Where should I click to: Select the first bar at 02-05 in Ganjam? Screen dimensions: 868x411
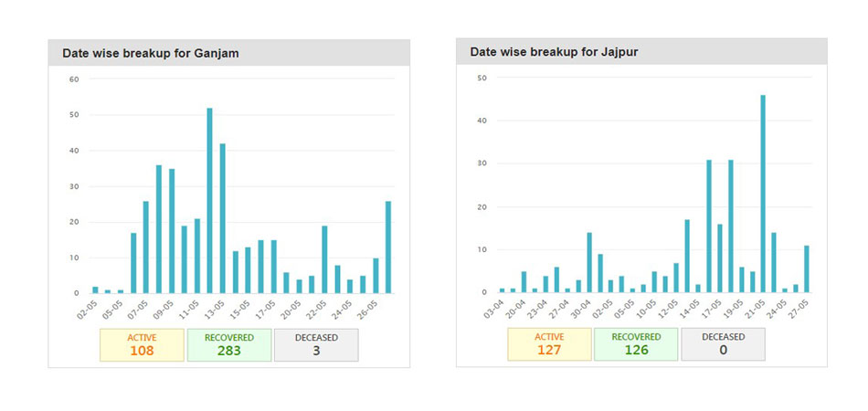tap(95, 290)
